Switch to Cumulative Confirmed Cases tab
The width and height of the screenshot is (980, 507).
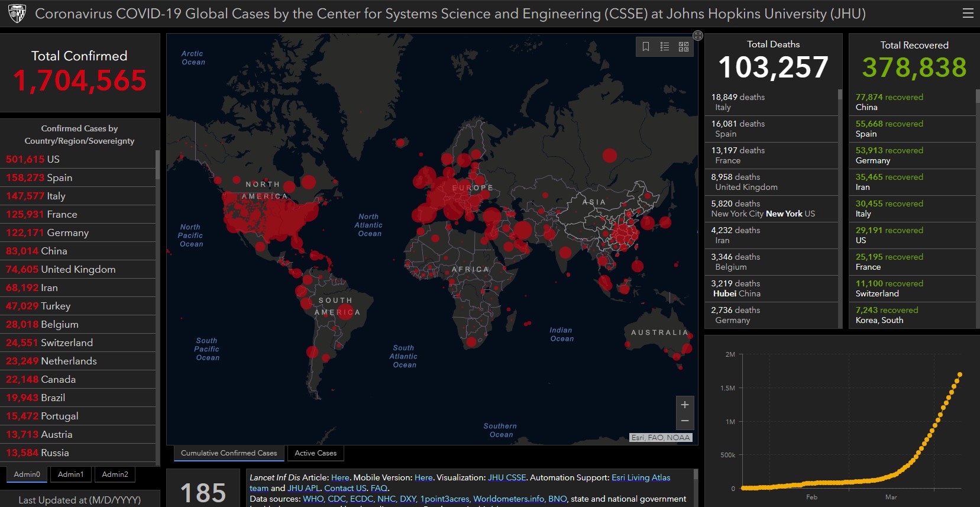point(229,453)
